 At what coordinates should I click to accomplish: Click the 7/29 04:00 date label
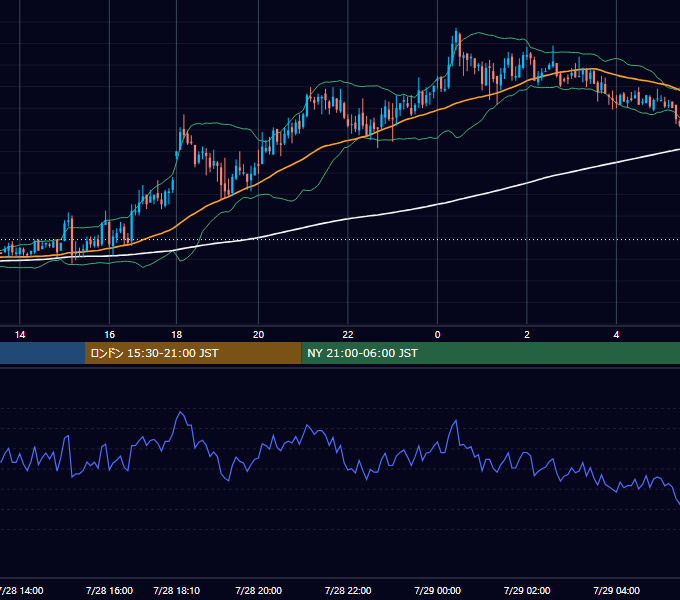click(x=616, y=590)
